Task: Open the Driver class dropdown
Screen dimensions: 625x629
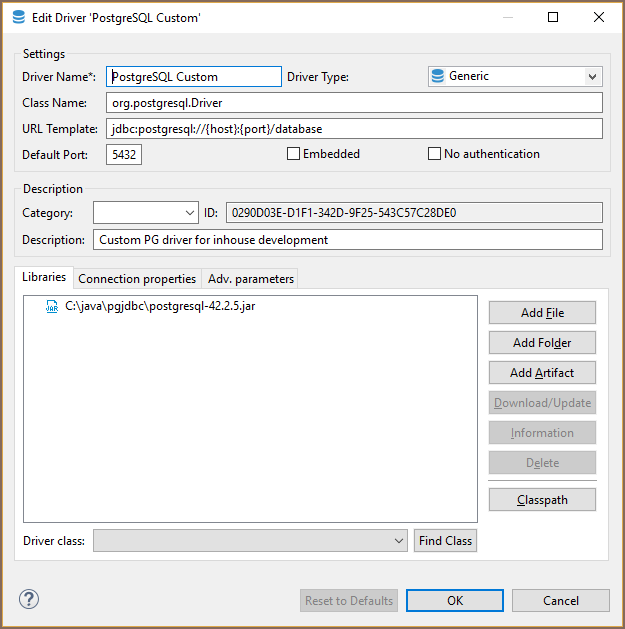Action: coord(399,541)
